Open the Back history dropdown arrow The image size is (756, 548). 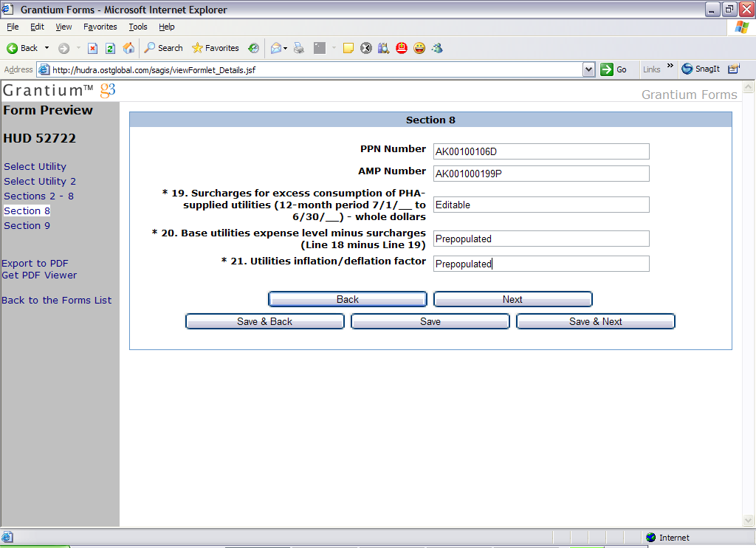pyautogui.click(x=47, y=48)
